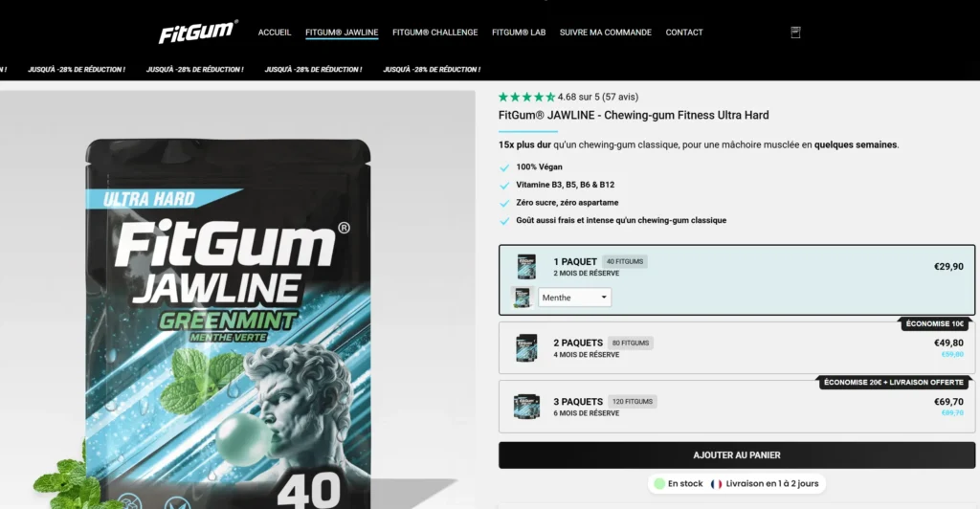
Task: Click the checkmark beside Goût aussi frais
Action: (504, 220)
